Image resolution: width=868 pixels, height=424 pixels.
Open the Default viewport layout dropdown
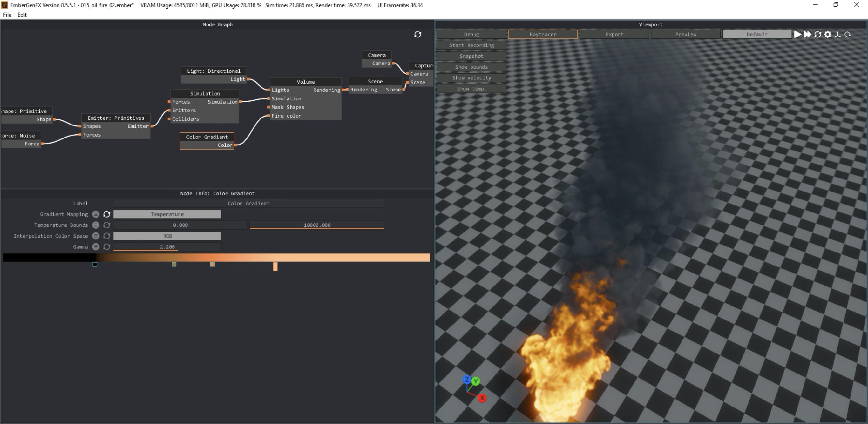(x=756, y=34)
